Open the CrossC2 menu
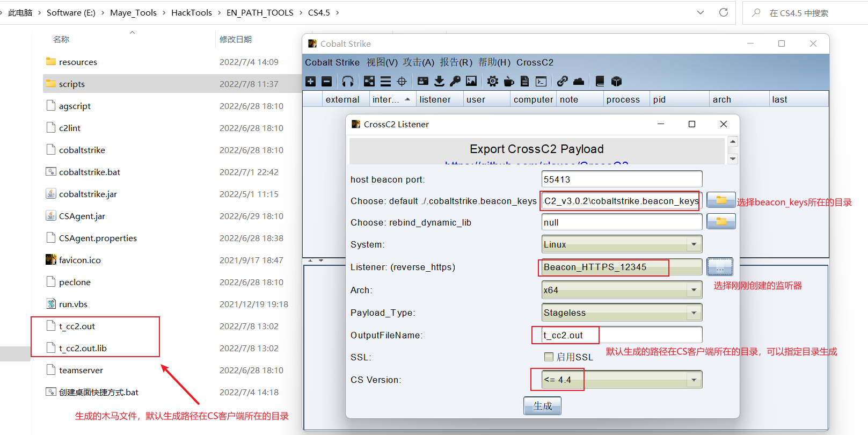This screenshot has width=868, height=435. [535, 62]
